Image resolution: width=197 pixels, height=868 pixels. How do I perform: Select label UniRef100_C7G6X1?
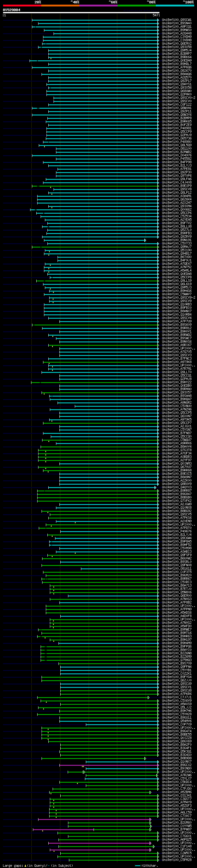click(x=176, y=836)
